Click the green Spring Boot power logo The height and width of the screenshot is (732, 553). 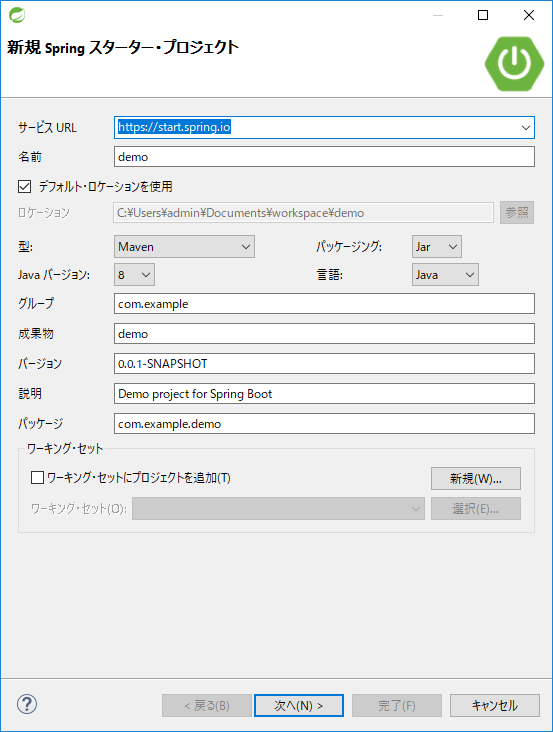pyautogui.click(x=514, y=63)
